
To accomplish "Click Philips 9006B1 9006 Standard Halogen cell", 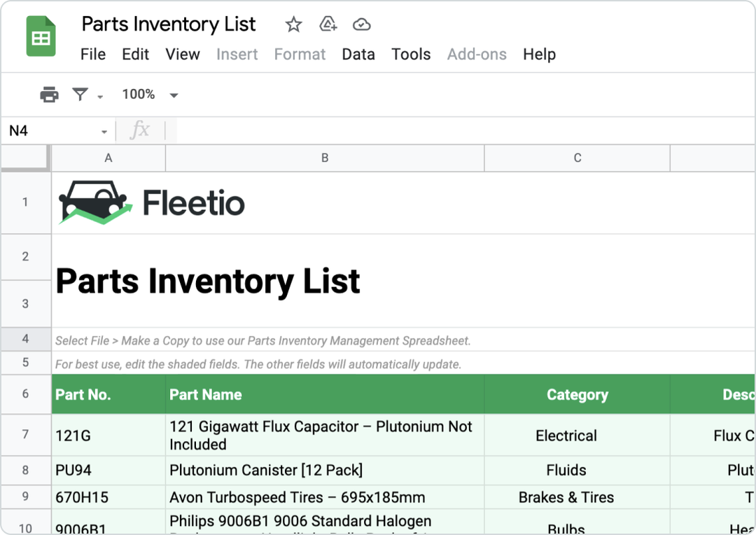I will pyautogui.click(x=325, y=522).
